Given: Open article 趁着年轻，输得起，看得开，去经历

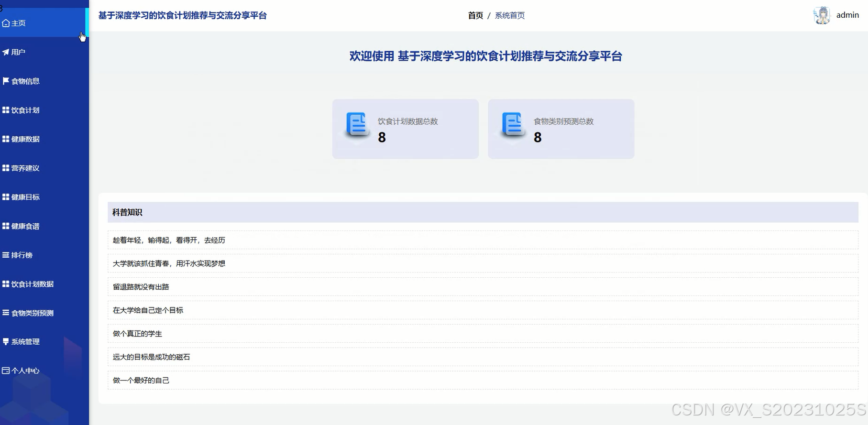Looking at the screenshot, I should click(x=483, y=240).
